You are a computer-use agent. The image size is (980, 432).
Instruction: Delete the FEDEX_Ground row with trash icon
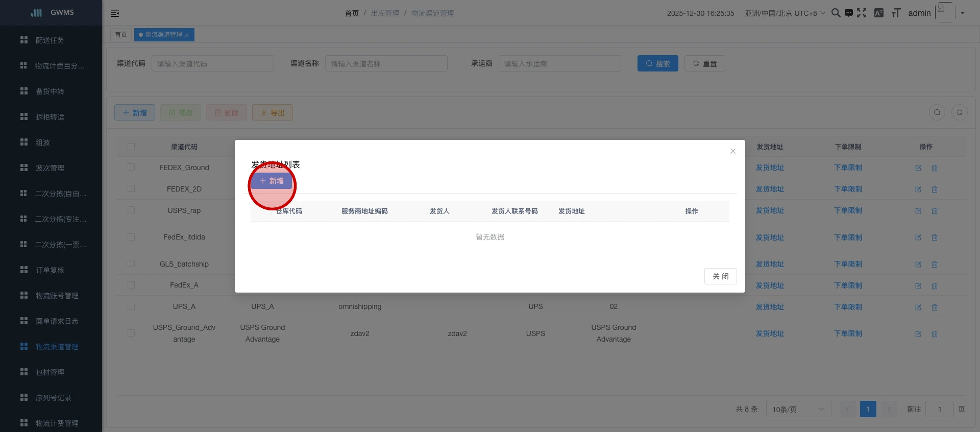935,168
